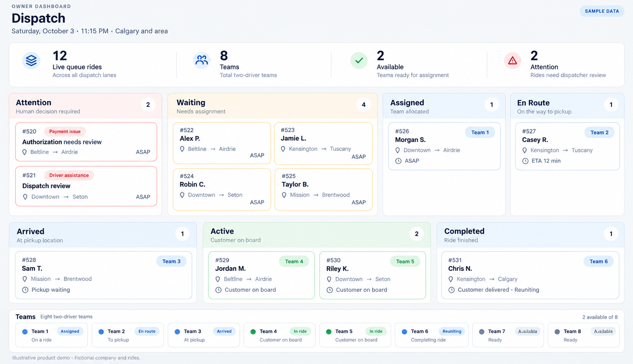The image size is (633, 364).
Task: Open the Arrived lane header
Action: point(103,235)
